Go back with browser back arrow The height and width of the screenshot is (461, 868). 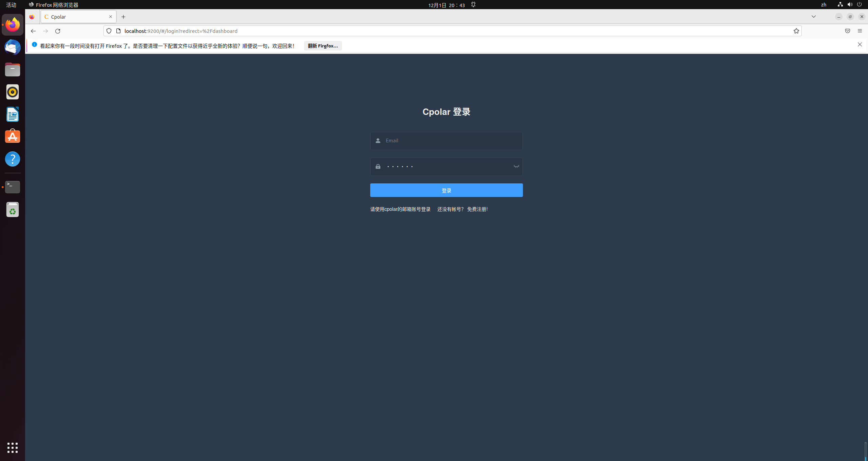33,31
